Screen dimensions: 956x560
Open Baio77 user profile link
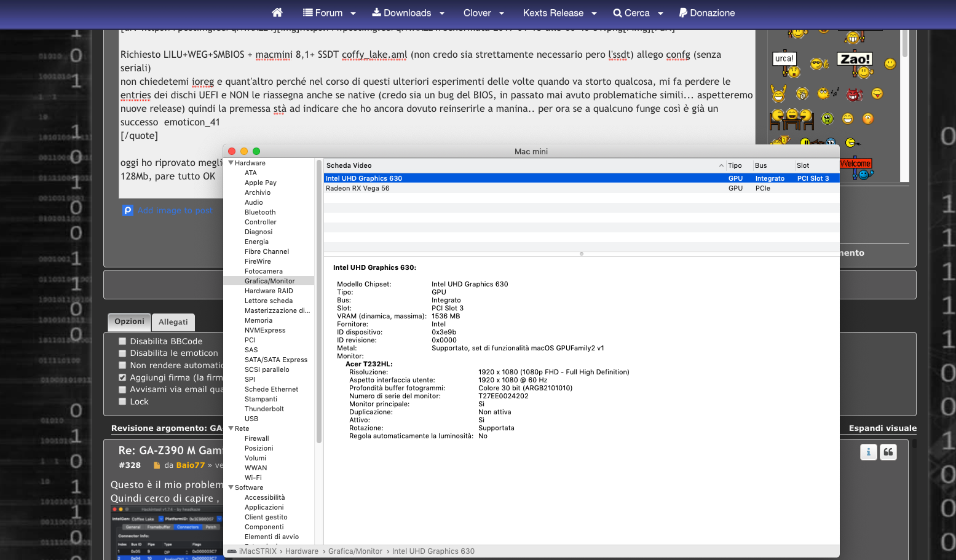coord(190,465)
